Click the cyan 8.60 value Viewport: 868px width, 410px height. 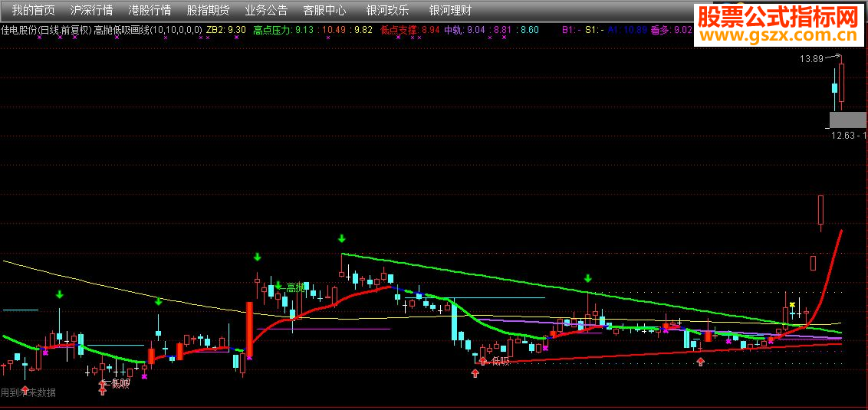click(x=530, y=30)
